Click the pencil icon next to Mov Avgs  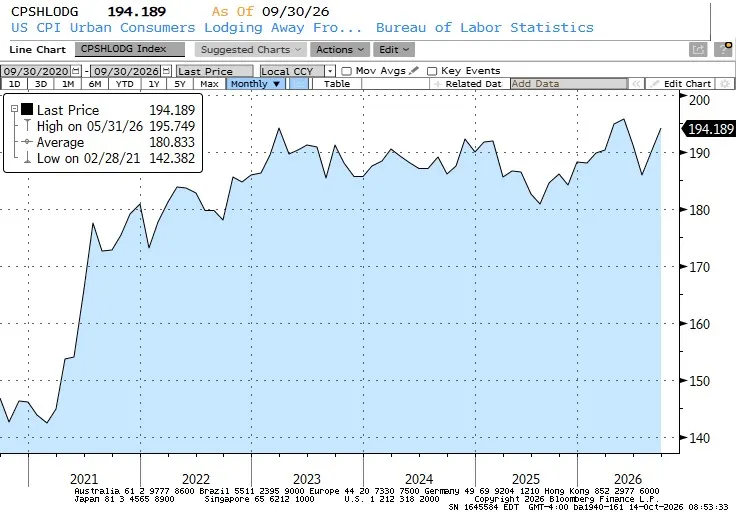414,70
